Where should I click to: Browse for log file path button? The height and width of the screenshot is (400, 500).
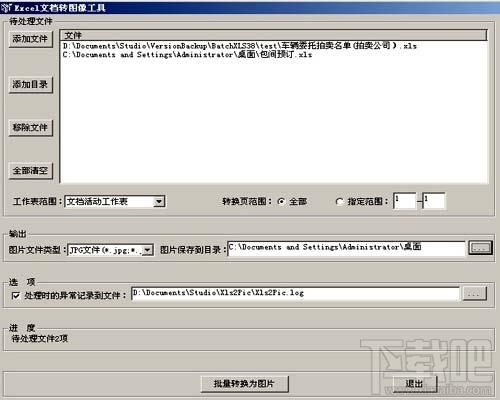[x=474, y=294]
